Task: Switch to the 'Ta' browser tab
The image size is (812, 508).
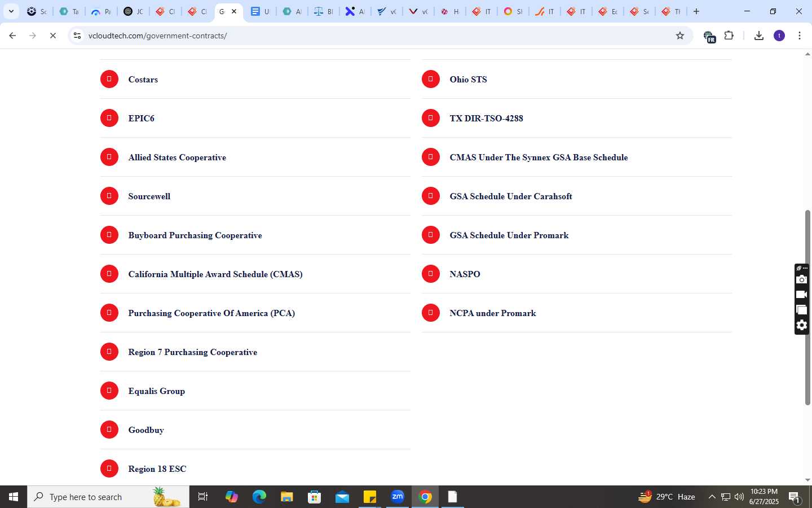Action: point(69,11)
